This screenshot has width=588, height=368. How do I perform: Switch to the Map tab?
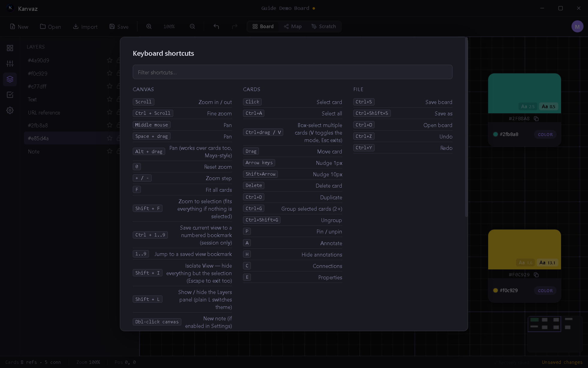[x=293, y=26]
